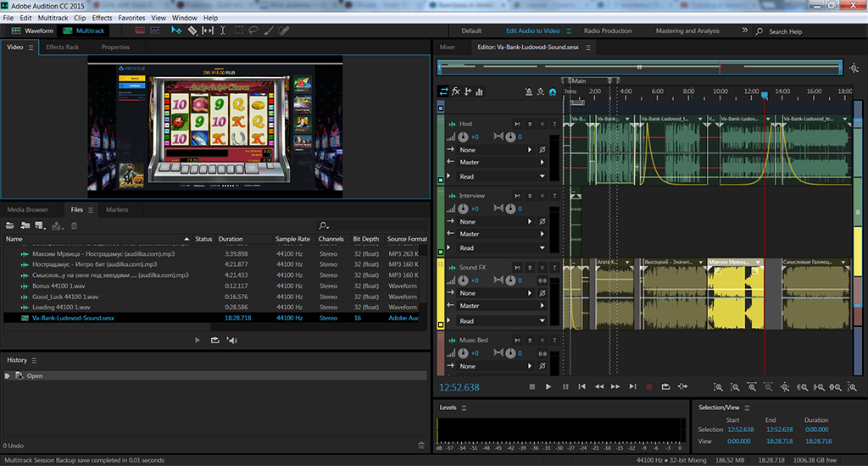
Task: Expand more workspaces chevron
Action: pos(744,31)
